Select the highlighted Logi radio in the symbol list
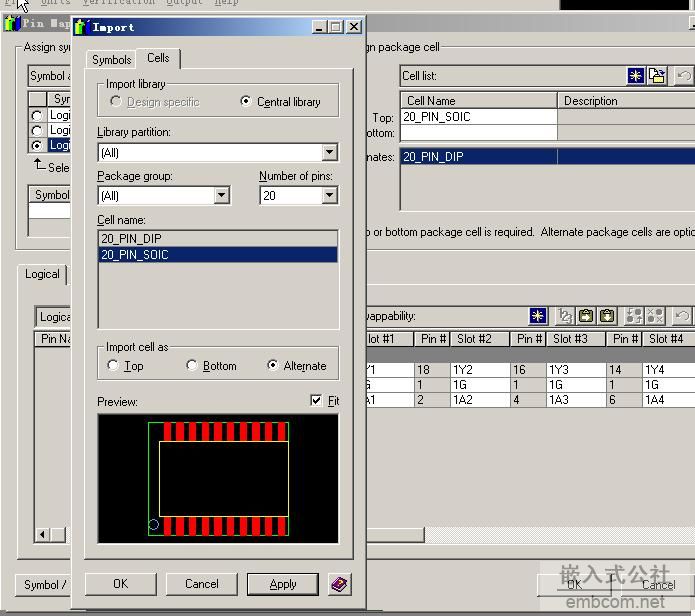Viewport: 695px width, 616px height. pyautogui.click(x=37, y=145)
